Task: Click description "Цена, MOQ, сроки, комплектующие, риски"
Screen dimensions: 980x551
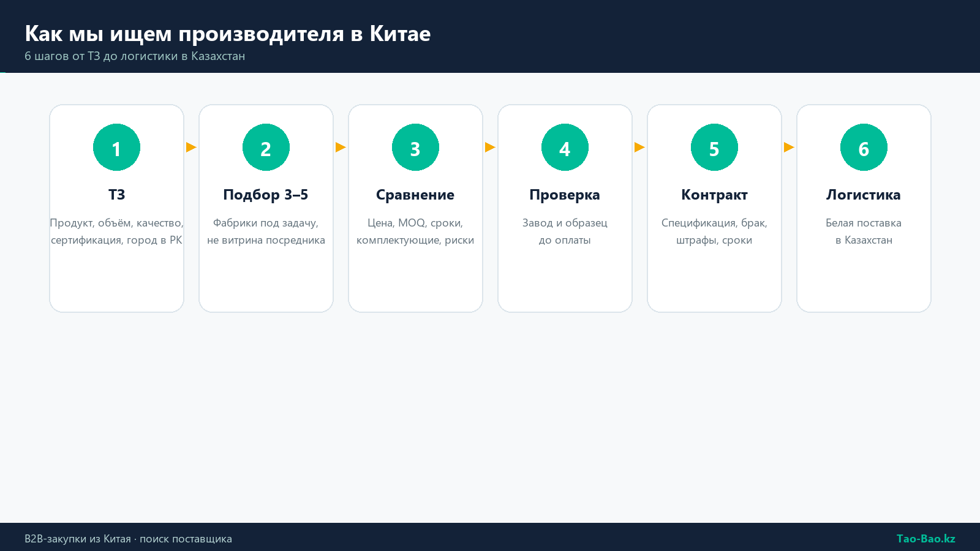Action: tap(415, 231)
